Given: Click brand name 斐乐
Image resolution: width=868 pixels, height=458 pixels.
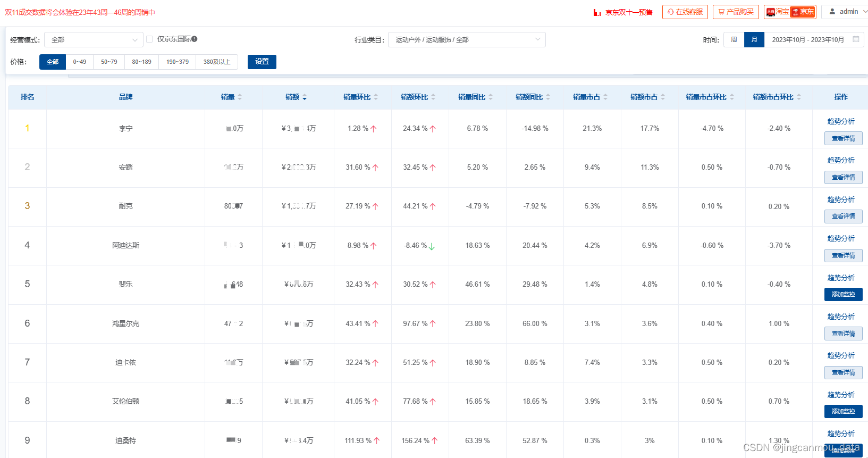Looking at the screenshot, I should click(x=125, y=284).
